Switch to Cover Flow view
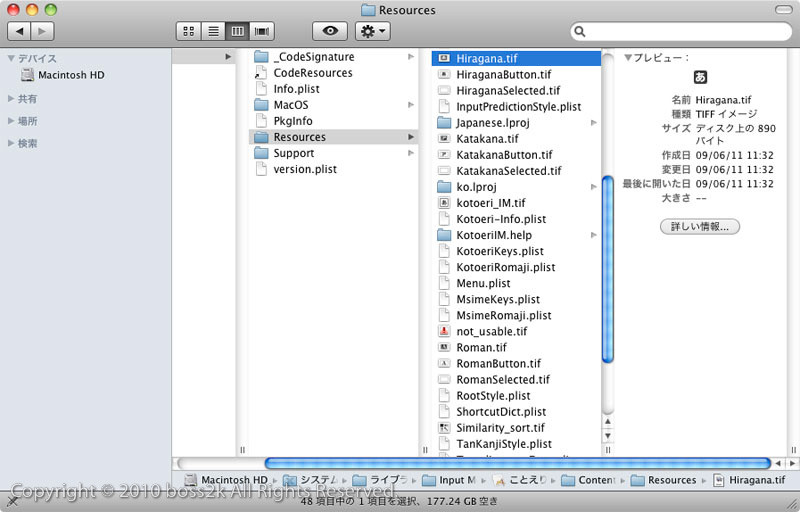 click(x=262, y=32)
